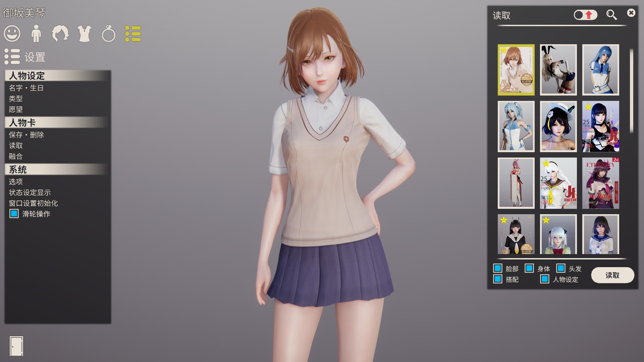This screenshot has width=644, height=362.
Task: Select black-haired sailor uniform starred card
Action: [x=516, y=234]
